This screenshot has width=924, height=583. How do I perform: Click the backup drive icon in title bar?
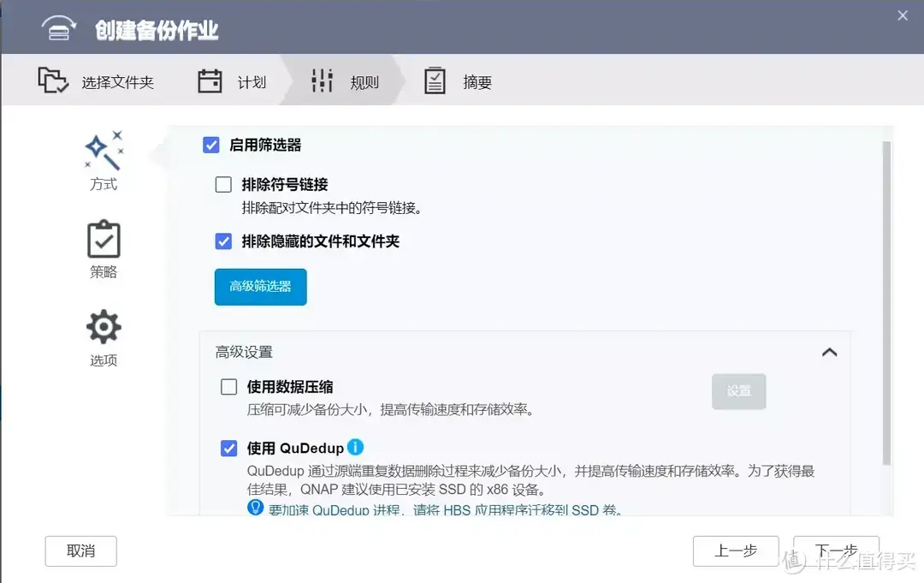click(58, 26)
